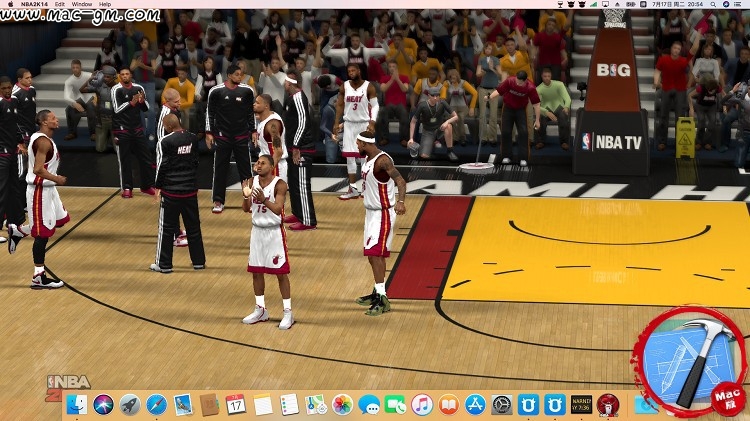Open iTunes music note icon
This screenshot has height=421, width=750.
422,405
